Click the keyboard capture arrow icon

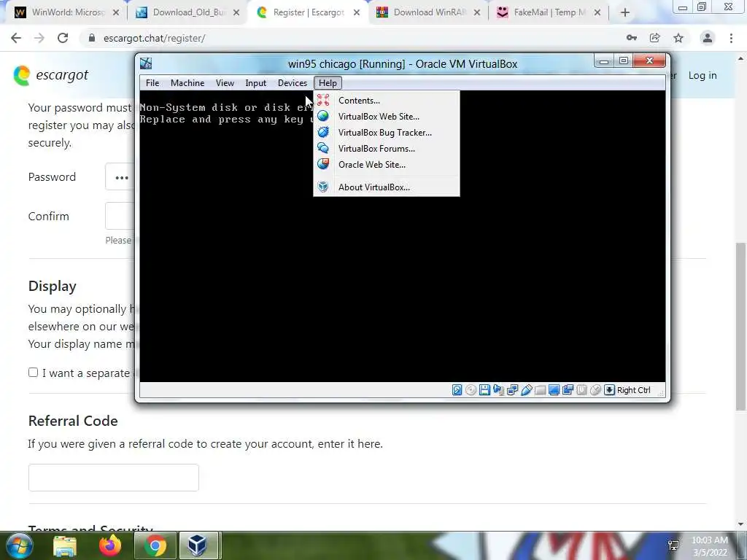point(609,390)
